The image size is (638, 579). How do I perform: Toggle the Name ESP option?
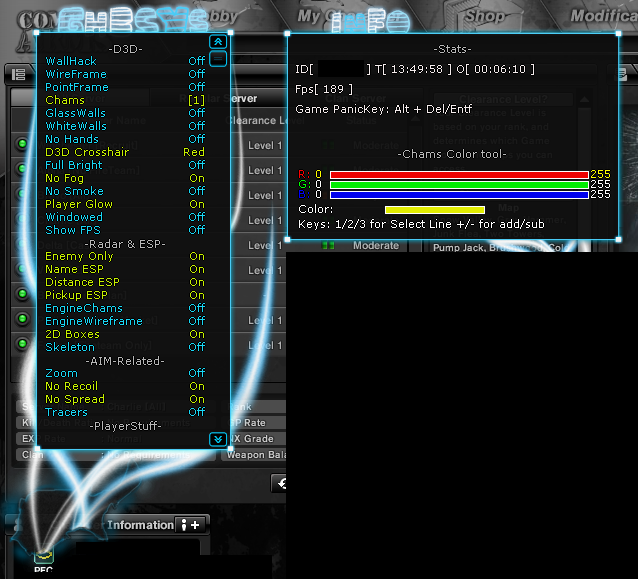coord(125,269)
